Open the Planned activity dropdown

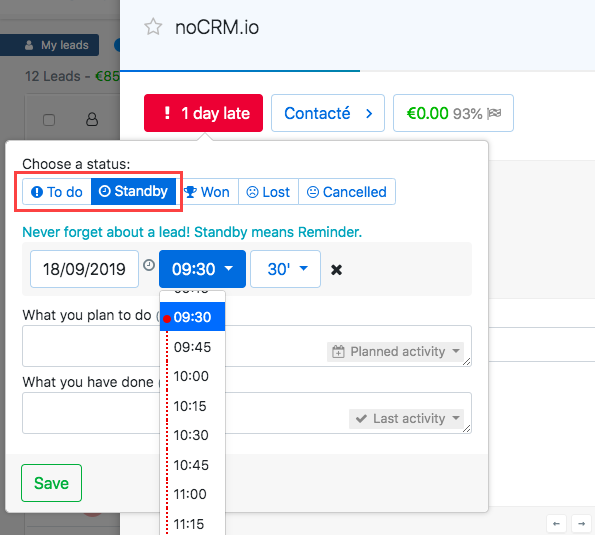(x=395, y=352)
